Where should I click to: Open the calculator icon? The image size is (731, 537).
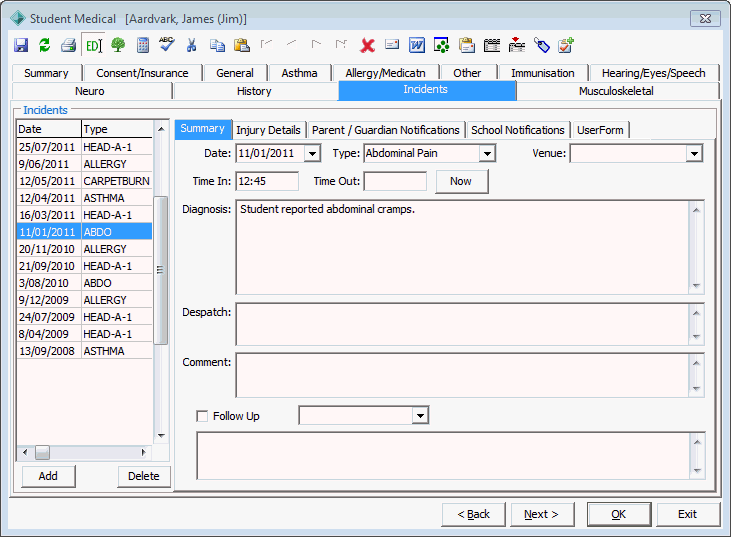(x=143, y=45)
